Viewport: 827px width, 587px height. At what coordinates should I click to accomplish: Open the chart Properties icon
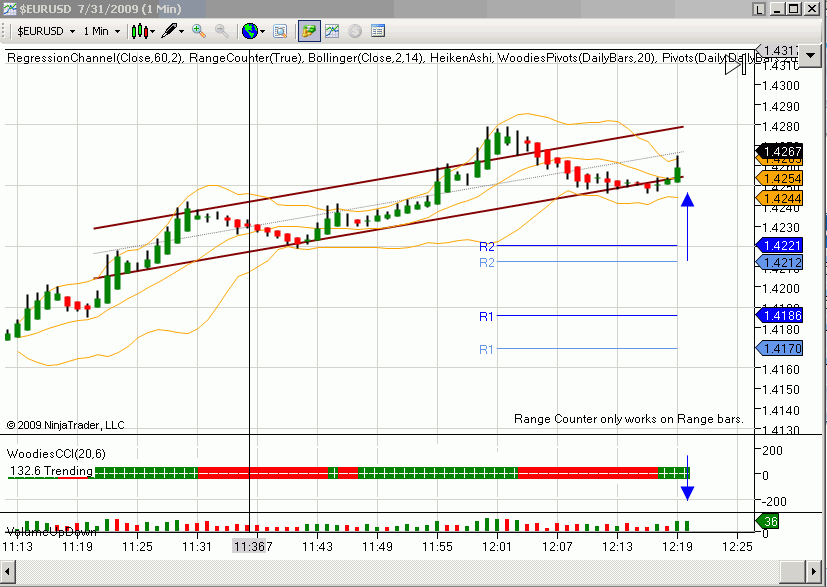[378, 31]
